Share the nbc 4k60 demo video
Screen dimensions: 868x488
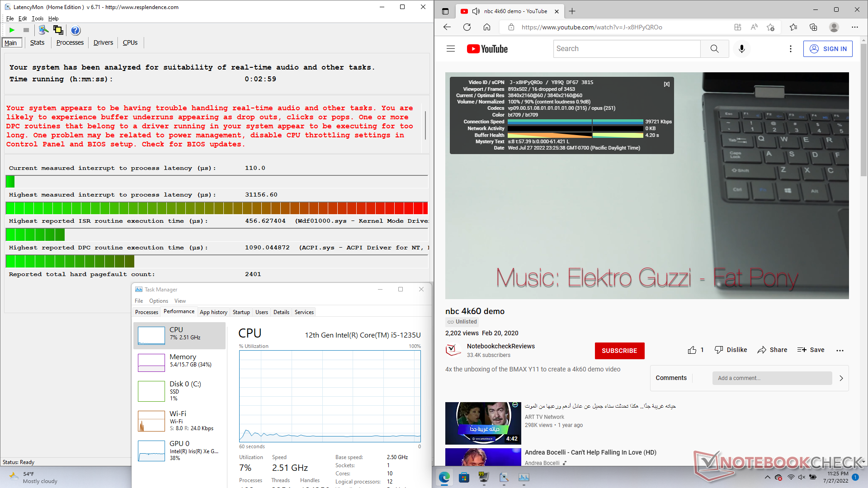pyautogui.click(x=772, y=350)
